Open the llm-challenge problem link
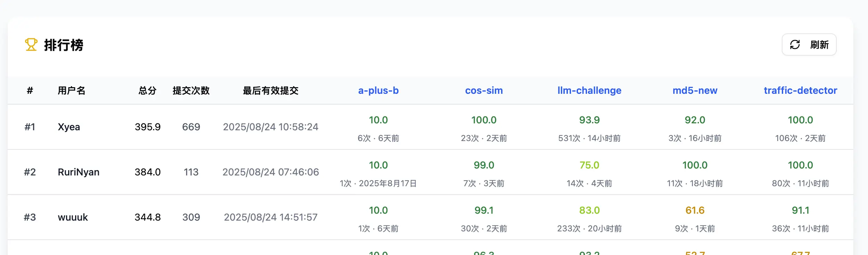Image resolution: width=868 pixels, height=255 pixels. pyautogui.click(x=589, y=91)
